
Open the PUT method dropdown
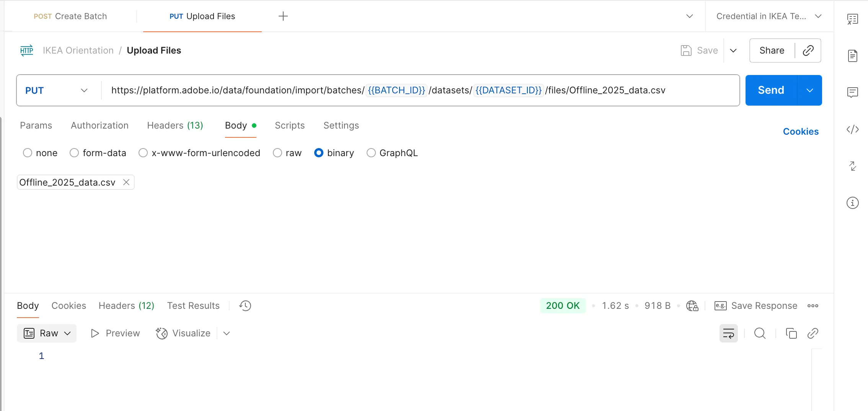[x=57, y=90]
